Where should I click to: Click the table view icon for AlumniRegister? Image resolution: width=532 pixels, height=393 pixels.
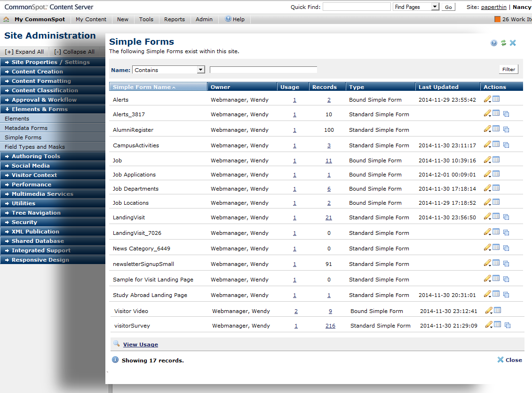click(x=496, y=128)
